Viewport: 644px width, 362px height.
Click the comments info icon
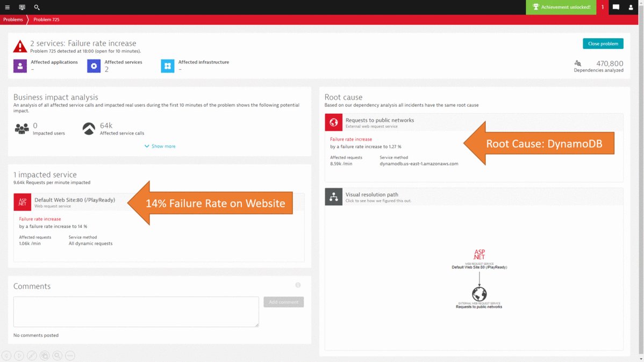(298, 285)
